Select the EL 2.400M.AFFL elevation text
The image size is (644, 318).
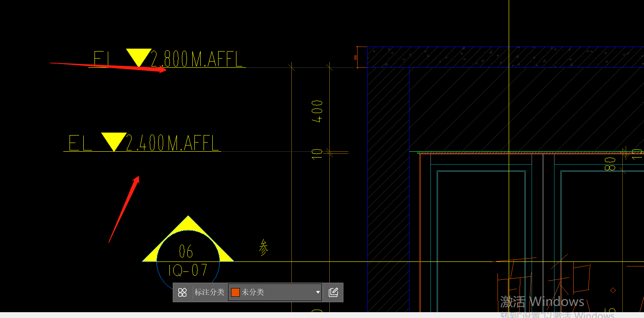coord(144,142)
